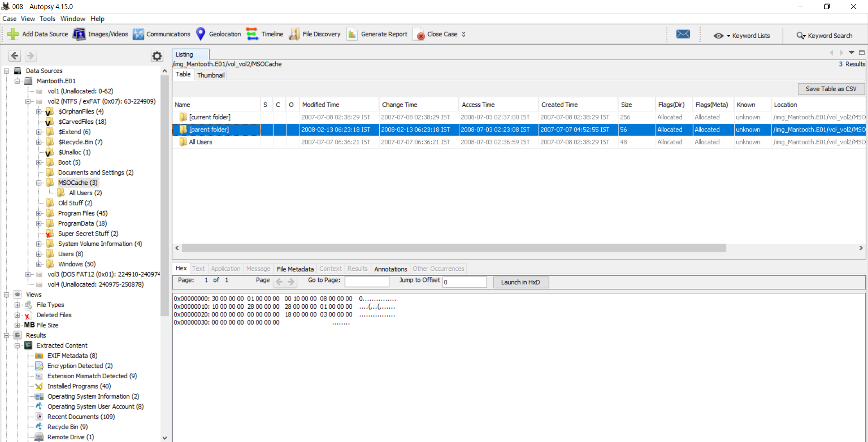Open the File Discovery icon
Viewport: 868px width, 442px height.
tap(294, 34)
